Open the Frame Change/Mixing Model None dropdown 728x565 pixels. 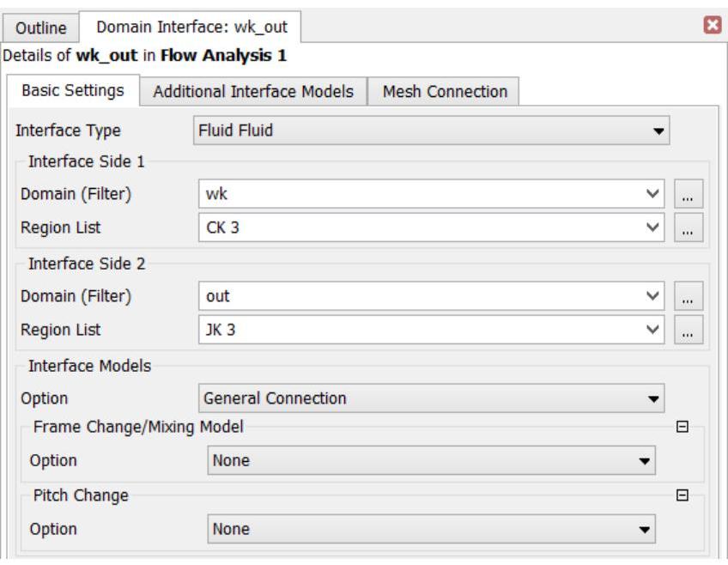click(x=645, y=460)
